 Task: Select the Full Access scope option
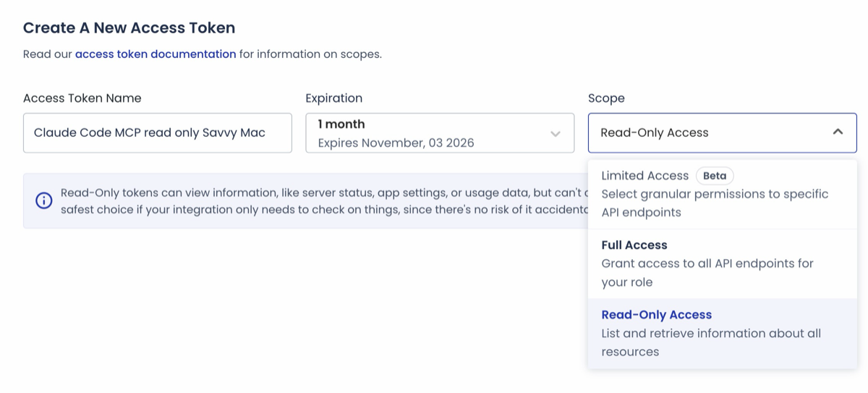point(723,263)
